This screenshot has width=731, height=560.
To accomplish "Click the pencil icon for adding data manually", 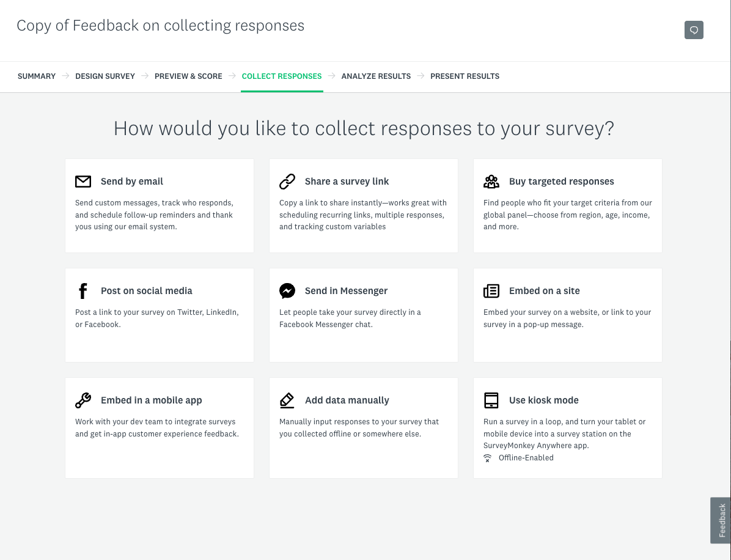I will pyautogui.click(x=287, y=400).
